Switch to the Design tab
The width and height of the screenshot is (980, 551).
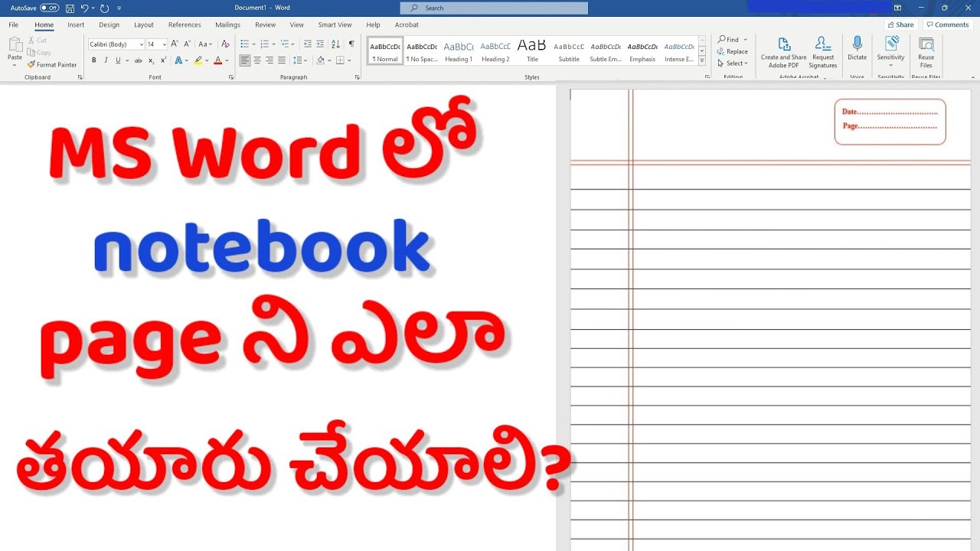coord(109,24)
